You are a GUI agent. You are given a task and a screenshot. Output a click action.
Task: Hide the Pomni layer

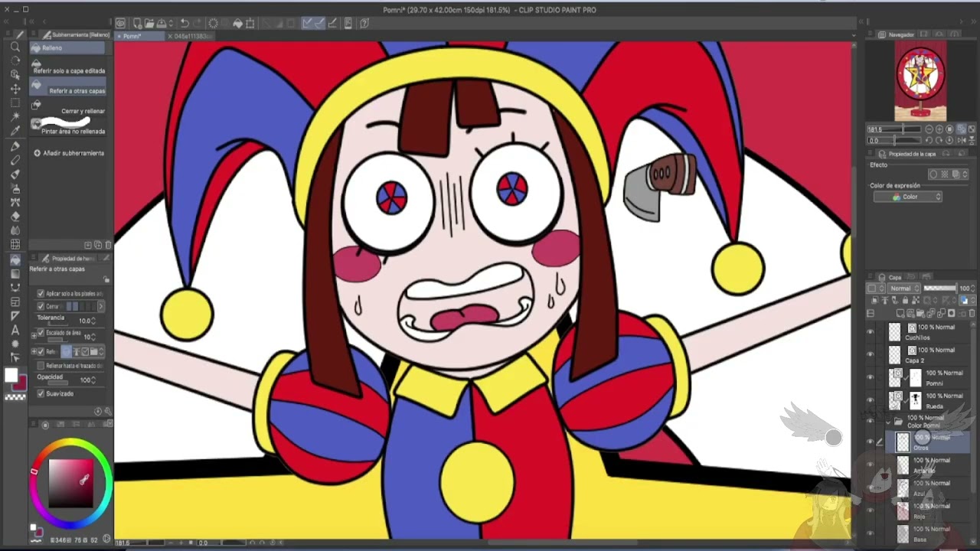[x=870, y=377]
